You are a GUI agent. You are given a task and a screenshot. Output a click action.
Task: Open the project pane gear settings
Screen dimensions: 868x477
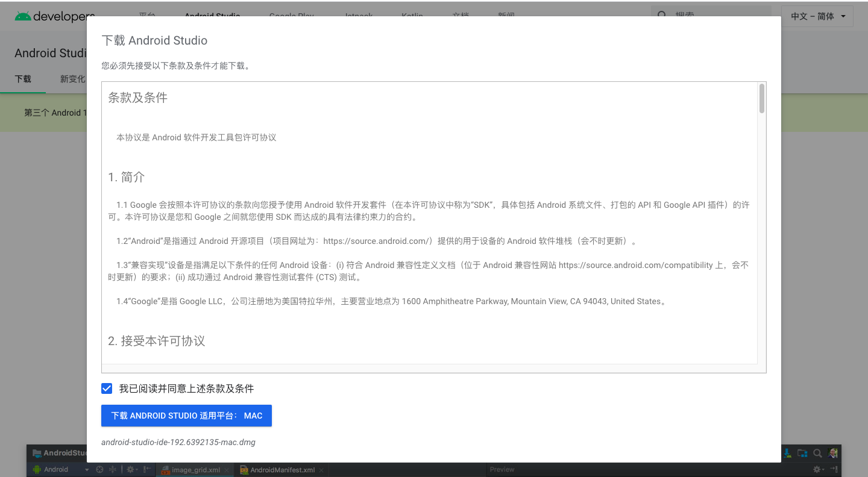(x=131, y=469)
